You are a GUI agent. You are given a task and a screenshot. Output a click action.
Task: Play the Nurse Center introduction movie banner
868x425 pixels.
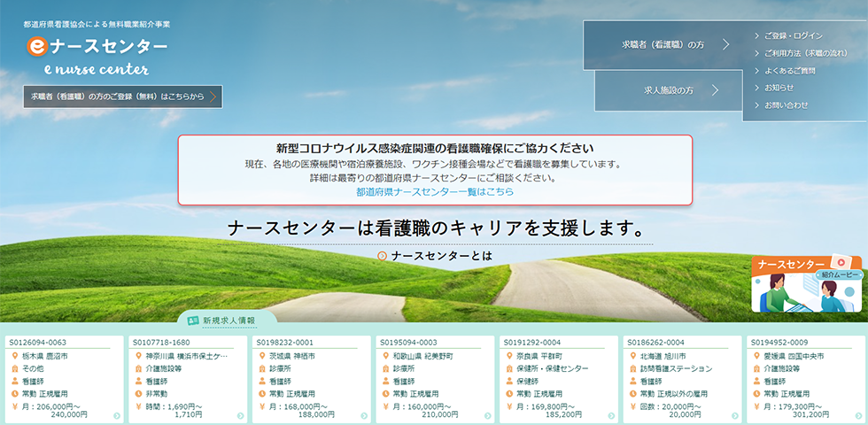[x=807, y=284]
